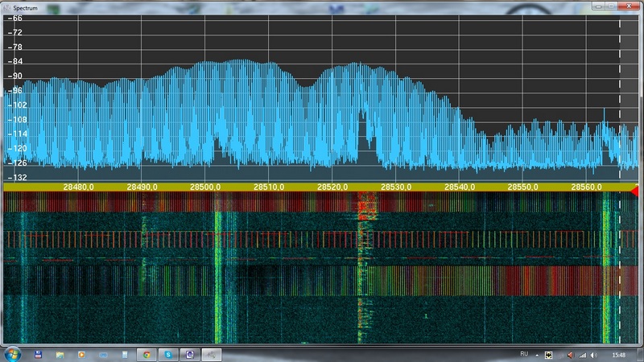Click the floppy disk icon in taskbar
This screenshot has width=644, height=362.
[x=37, y=354]
